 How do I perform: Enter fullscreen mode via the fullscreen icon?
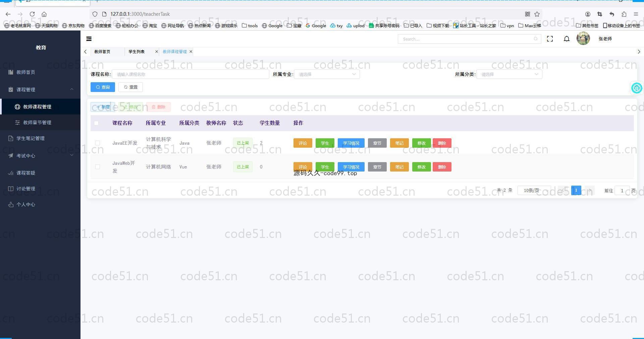[x=550, y=39]
